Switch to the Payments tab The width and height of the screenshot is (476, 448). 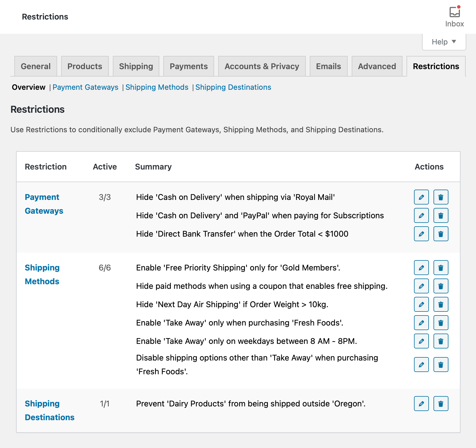tap(189, 66)
